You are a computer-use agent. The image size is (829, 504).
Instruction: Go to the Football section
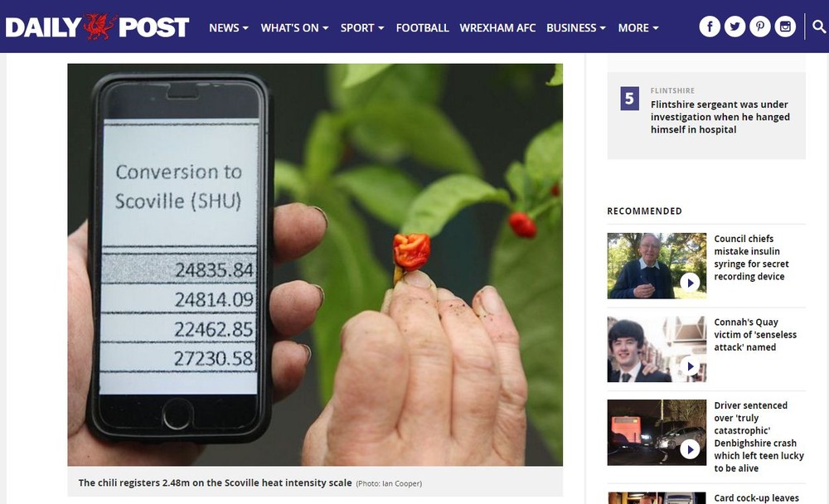[x=423, y=28]
